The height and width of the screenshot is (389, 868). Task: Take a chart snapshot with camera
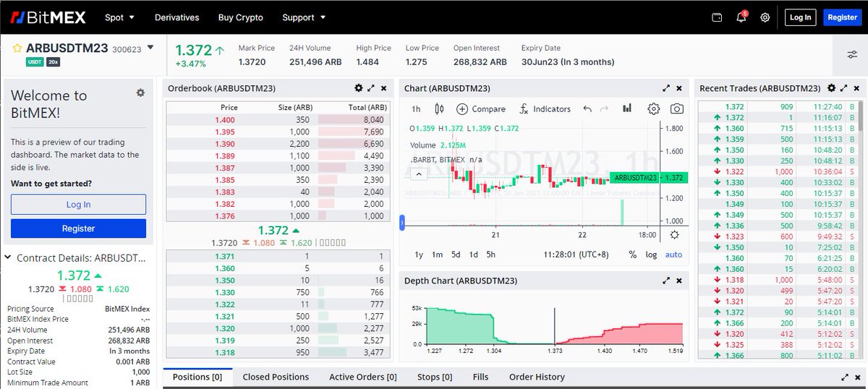point(676,109)
